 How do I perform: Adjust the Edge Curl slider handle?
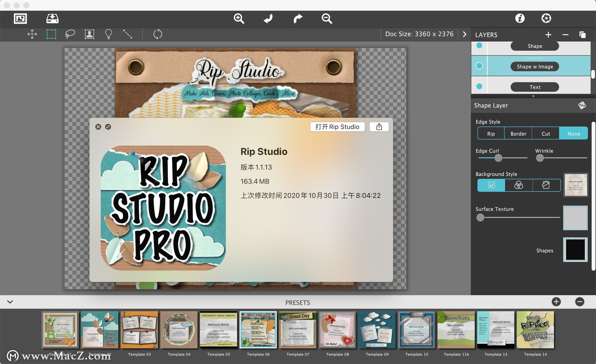click(x=498, y=158)
